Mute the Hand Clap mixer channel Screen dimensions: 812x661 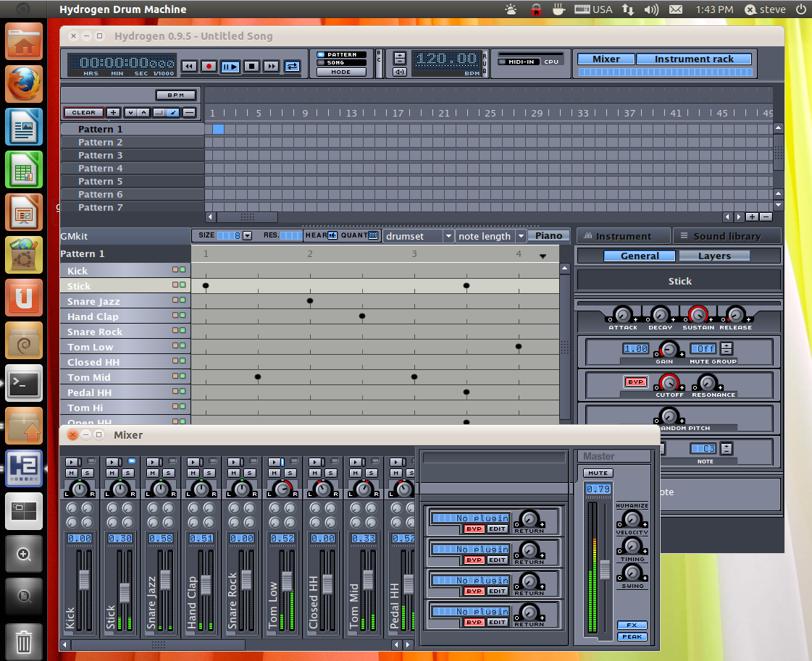click(193, 473)
